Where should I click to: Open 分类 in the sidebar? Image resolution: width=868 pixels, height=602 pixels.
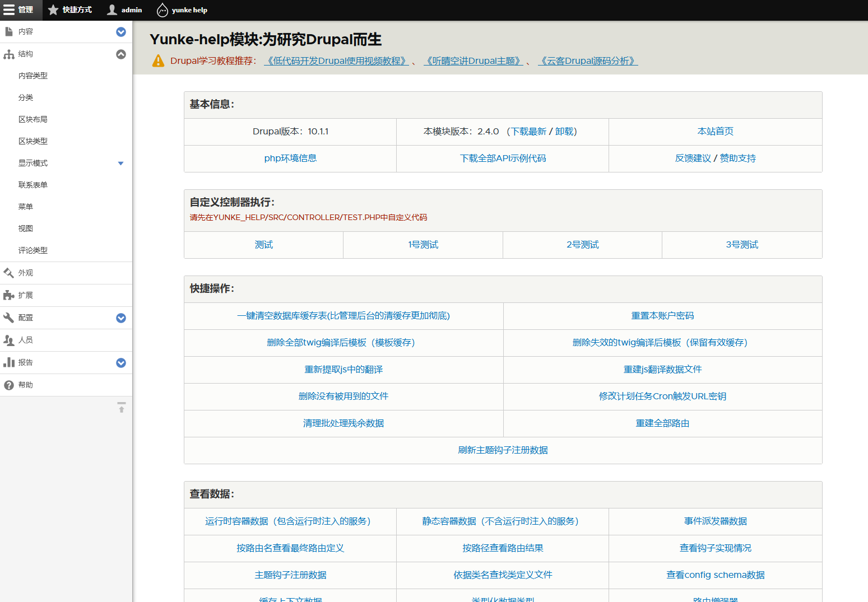(26, 97)
